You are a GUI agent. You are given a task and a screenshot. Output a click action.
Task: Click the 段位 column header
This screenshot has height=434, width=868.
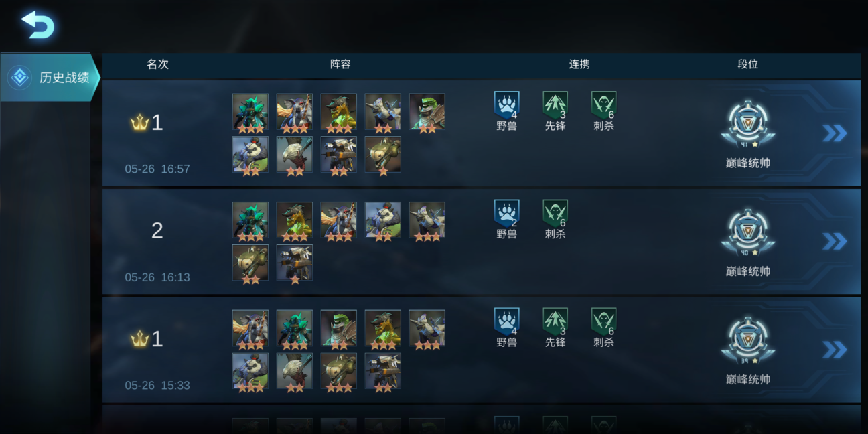tap(748, 64)
